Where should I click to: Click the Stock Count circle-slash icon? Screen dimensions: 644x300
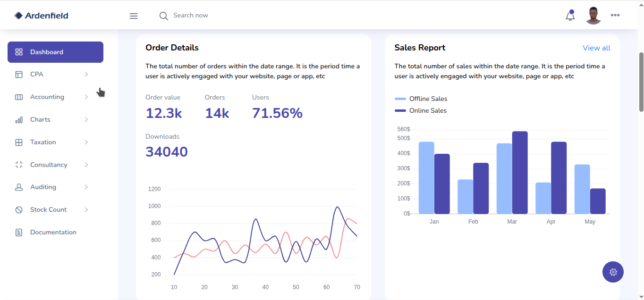tap(19, 210)
